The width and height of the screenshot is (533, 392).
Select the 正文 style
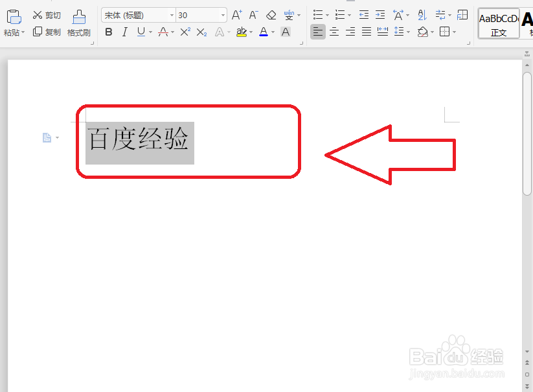499,24
